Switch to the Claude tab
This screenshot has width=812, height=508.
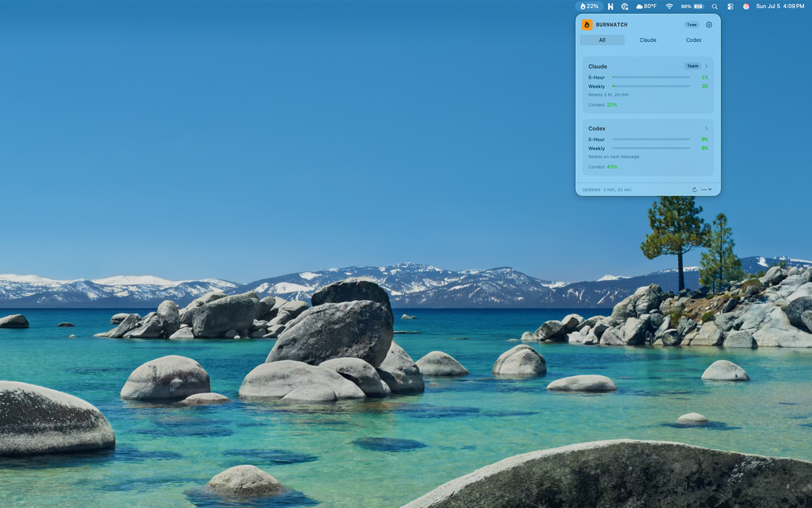648,40
